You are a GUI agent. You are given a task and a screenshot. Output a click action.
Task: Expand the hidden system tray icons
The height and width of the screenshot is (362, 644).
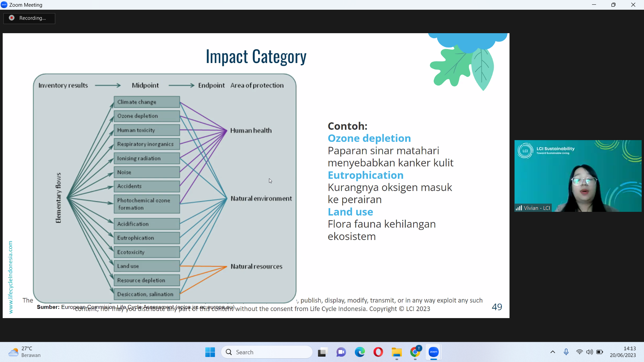(x=553, y=352)
